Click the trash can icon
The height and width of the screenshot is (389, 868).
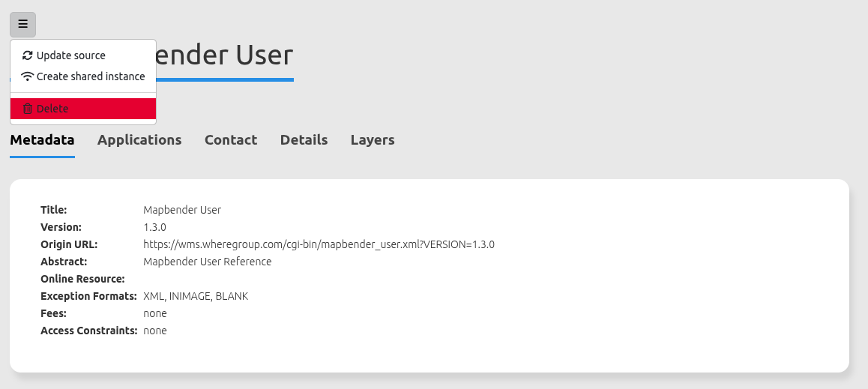pyautogui.click(x=28, y=109)
